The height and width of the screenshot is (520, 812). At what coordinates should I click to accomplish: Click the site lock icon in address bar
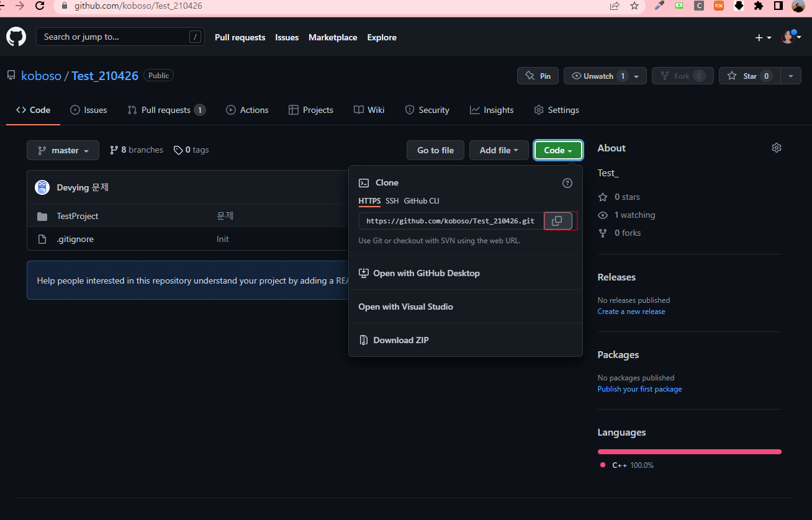pos(65,6)
